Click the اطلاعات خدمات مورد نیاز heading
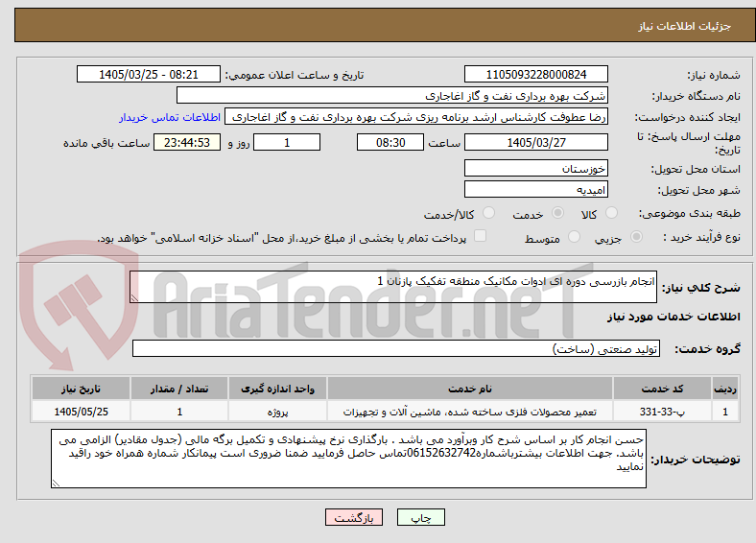756x543 pixels. [x=673, y=317]
